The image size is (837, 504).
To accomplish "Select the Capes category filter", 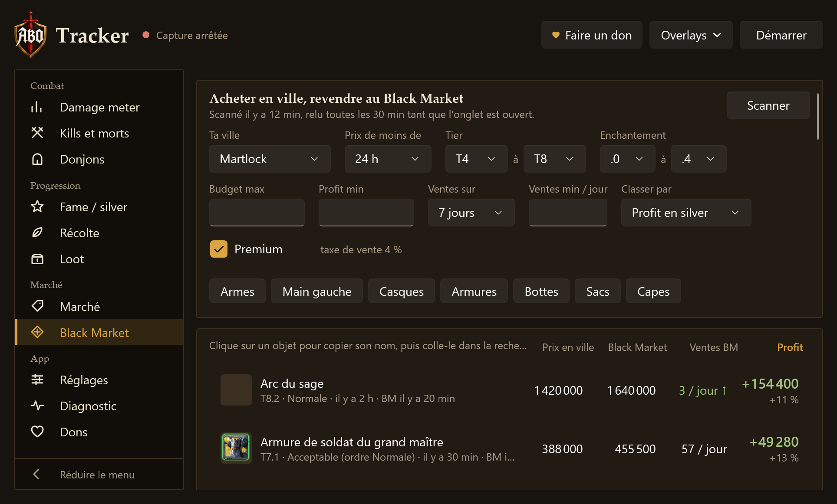I will coord(653,291).
